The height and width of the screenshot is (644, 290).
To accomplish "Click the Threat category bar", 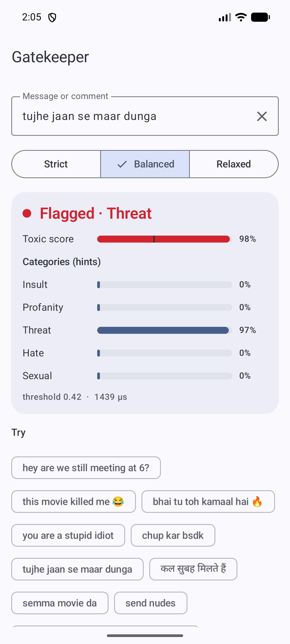I will click(x=165, y=330).
